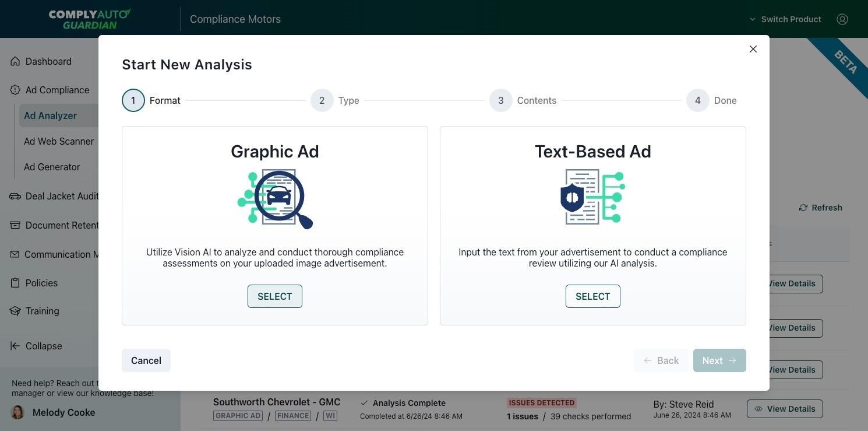Click the Ad Compliance shield icon
Image resolution: width=868 pixels, height=431 pixels.
pos(14,89)
